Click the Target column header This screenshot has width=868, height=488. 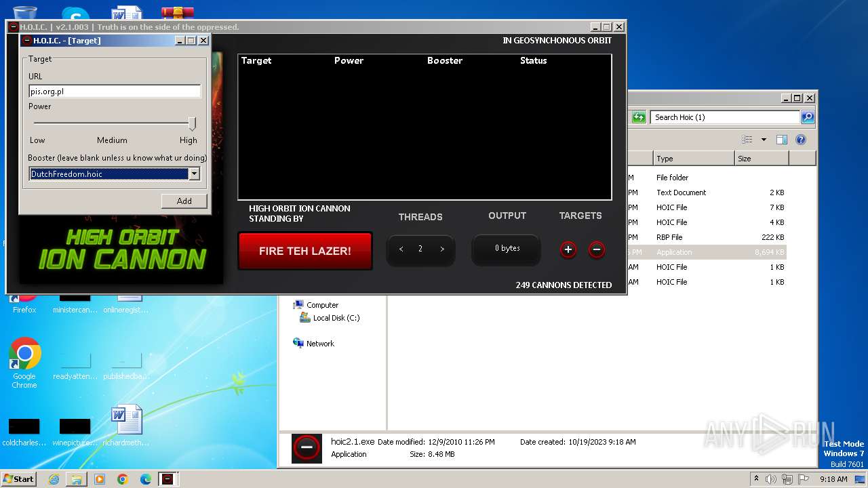point(256,60)
